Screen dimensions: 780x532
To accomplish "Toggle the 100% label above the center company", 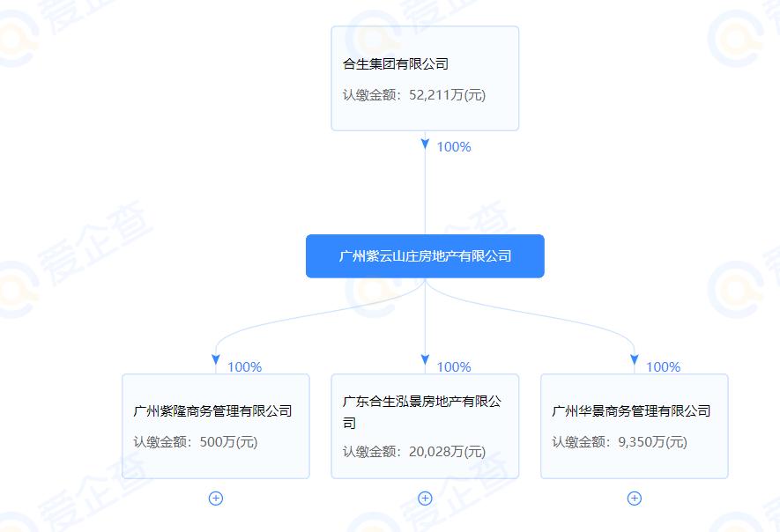I will (452, 147).
